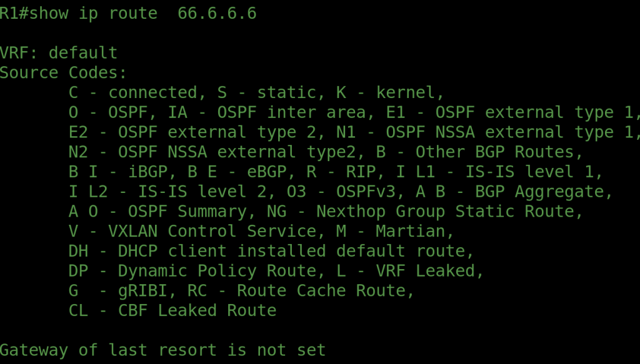Click the 'M - Martian' code entry
640x364 pixels.
pos(414,232)
